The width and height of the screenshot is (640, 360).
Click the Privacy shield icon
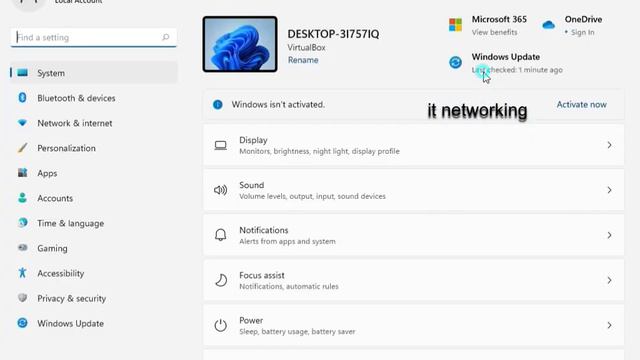coord(22,298)
